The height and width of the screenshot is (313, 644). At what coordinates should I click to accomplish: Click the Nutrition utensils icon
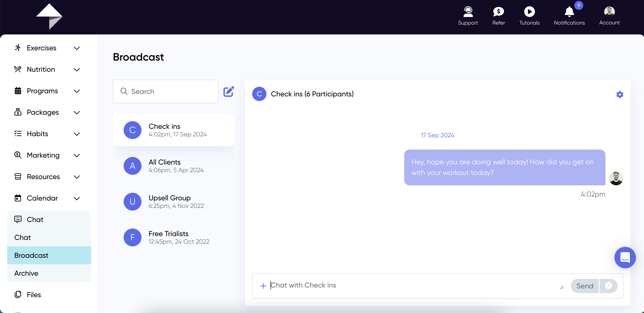18,69
